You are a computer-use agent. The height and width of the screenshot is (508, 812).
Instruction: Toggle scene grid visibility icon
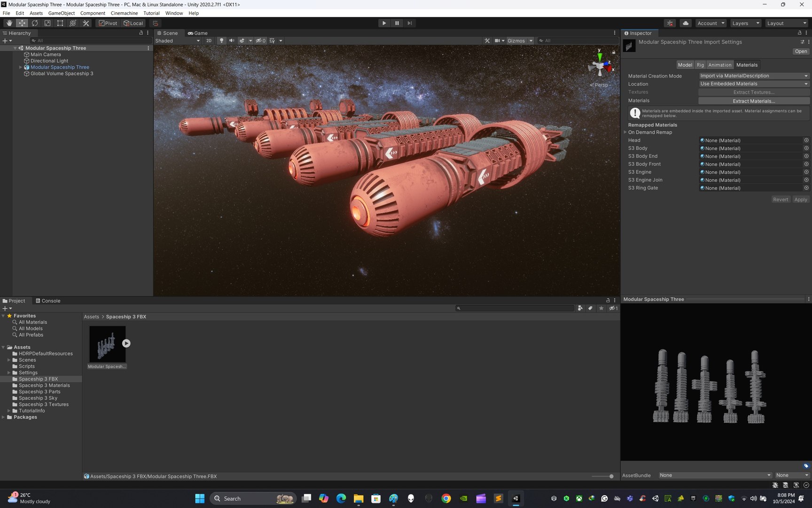[x=272, y=40]
